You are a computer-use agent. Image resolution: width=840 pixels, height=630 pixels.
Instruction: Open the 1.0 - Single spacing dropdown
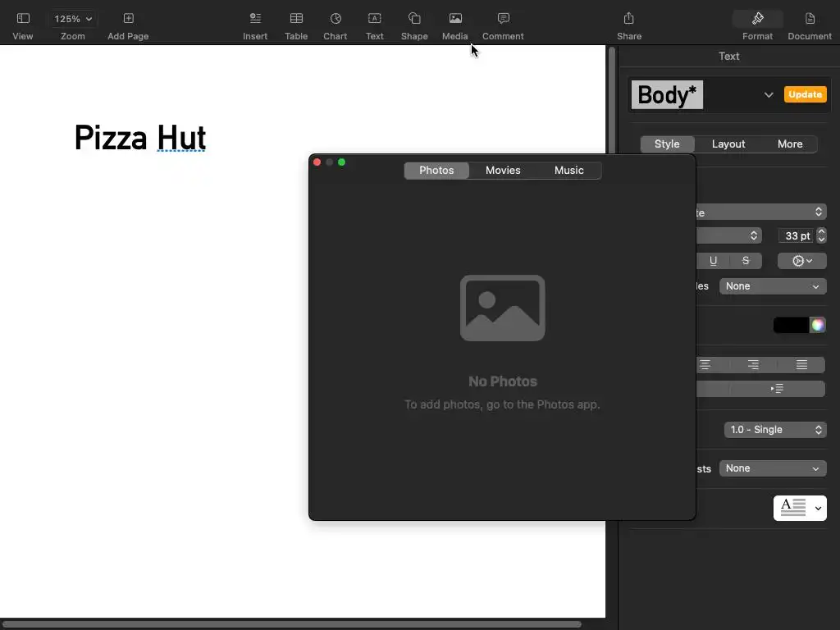775,430
